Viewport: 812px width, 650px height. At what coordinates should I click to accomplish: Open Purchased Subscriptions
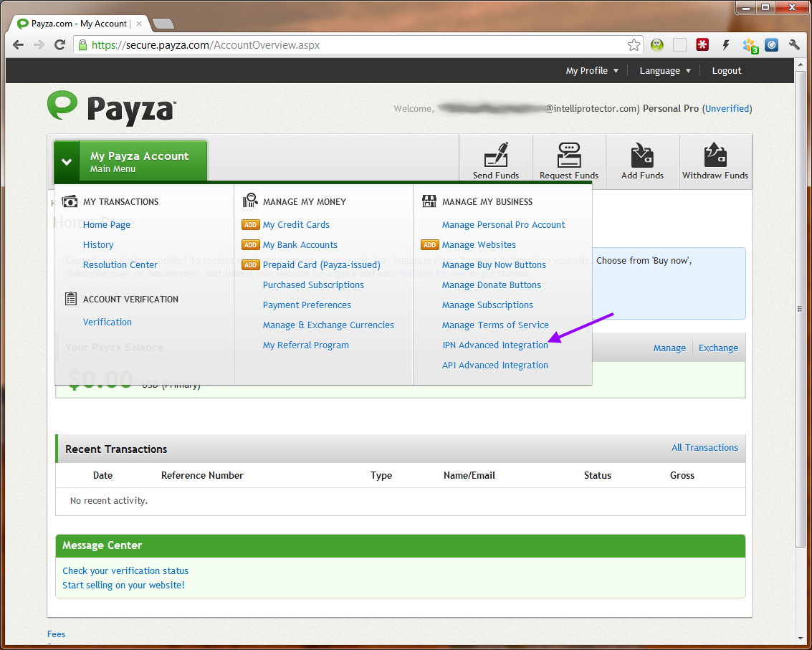313,285
